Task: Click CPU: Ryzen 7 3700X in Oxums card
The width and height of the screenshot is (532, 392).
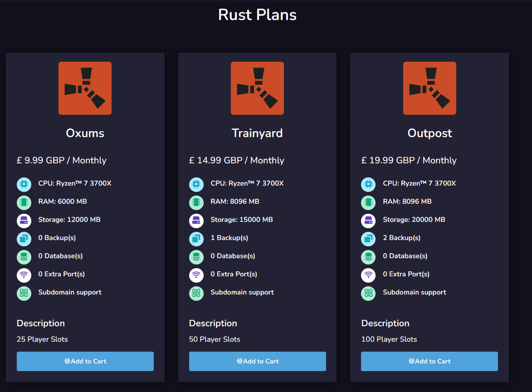Action: point(75,183)
